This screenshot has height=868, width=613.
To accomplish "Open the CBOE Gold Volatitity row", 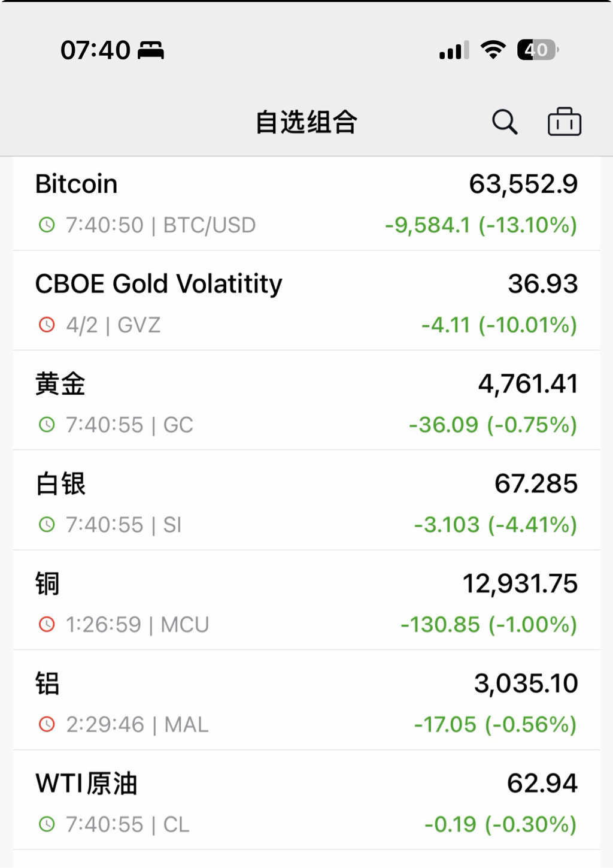I will pyautogui.click(x=159, y=284).
